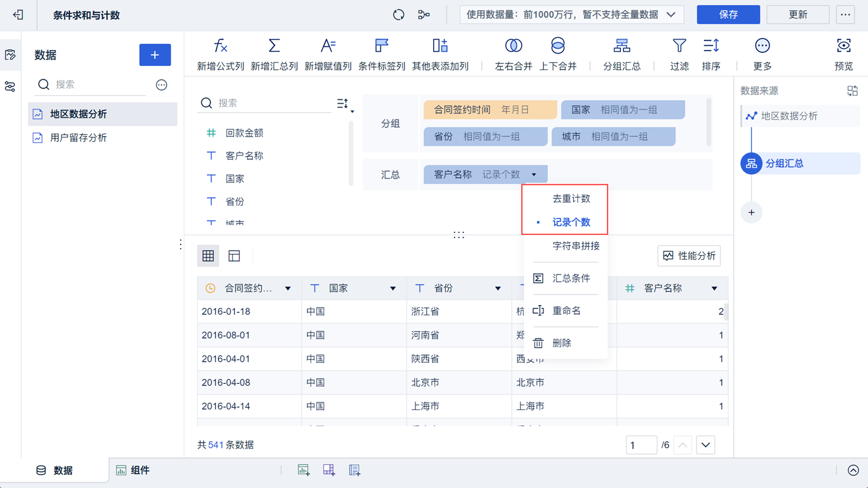Open the 国家 column header dropdown
This screenshot has height=488, width=868.
(393, 289)
